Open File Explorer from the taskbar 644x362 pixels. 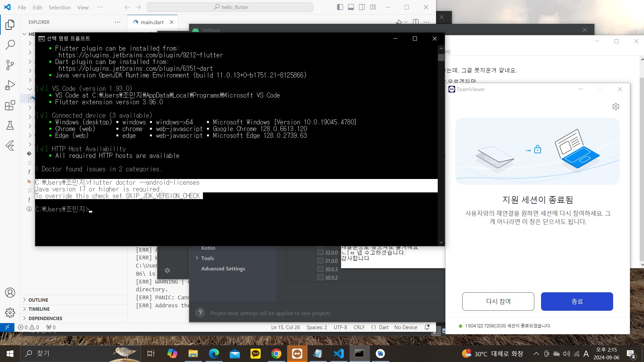tap(193, 354)
